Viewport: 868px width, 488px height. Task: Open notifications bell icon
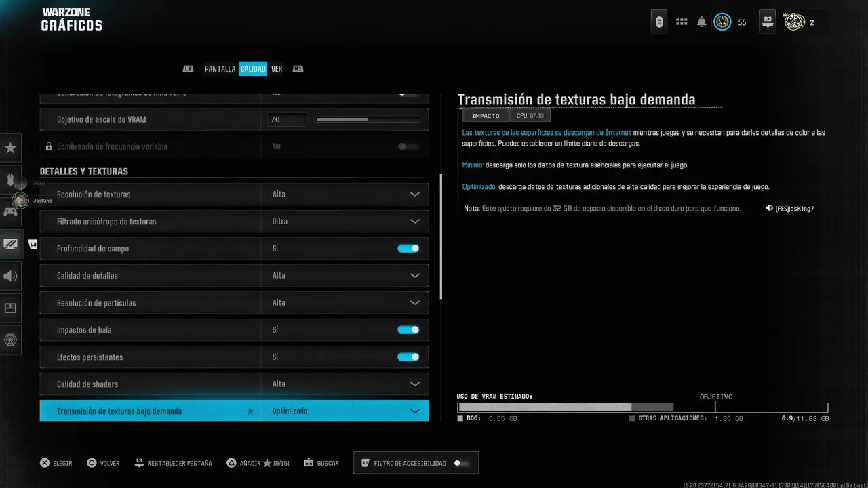point(701,22)
